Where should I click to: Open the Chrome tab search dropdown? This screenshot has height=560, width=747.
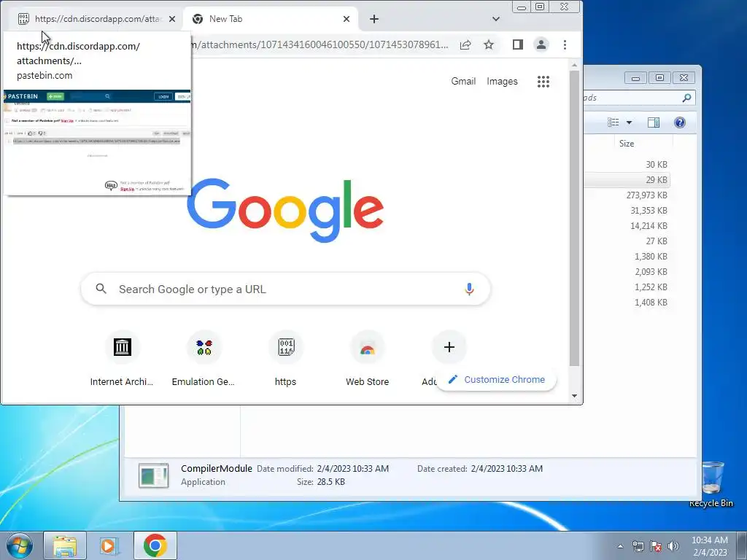point(496,19)
